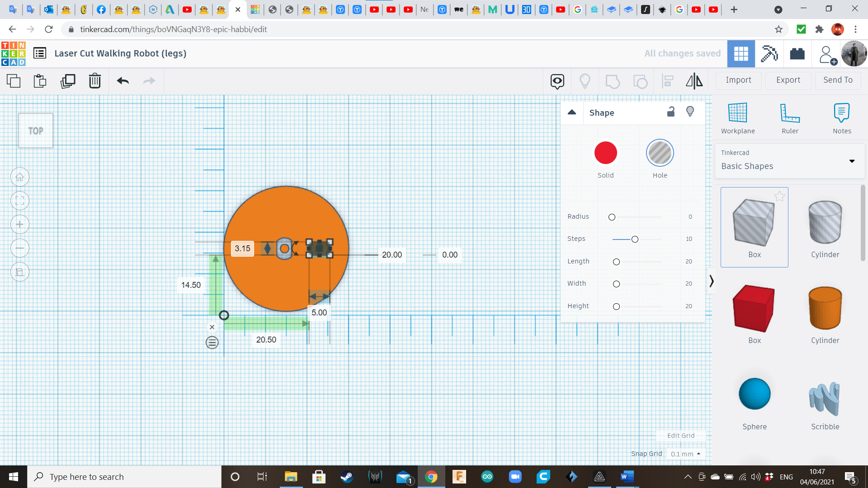This screenshot has width=868, height=488.
Task: Click the Export menu item
Action: (x=788, y=80)
